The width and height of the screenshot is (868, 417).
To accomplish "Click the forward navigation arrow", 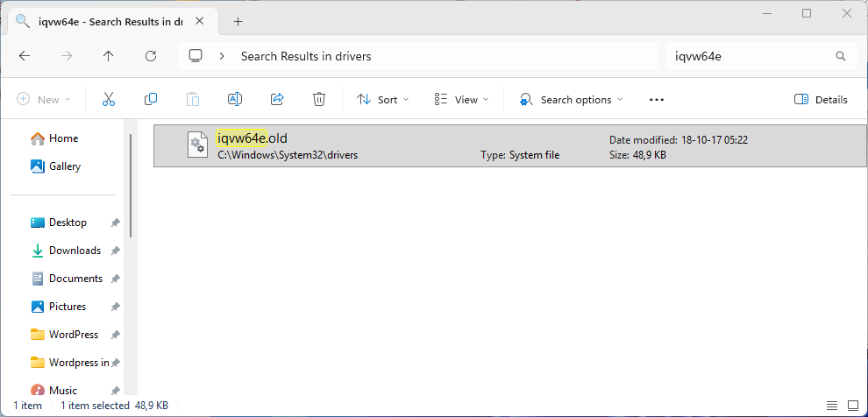I will pyautogui.click(x=67, y=56).
